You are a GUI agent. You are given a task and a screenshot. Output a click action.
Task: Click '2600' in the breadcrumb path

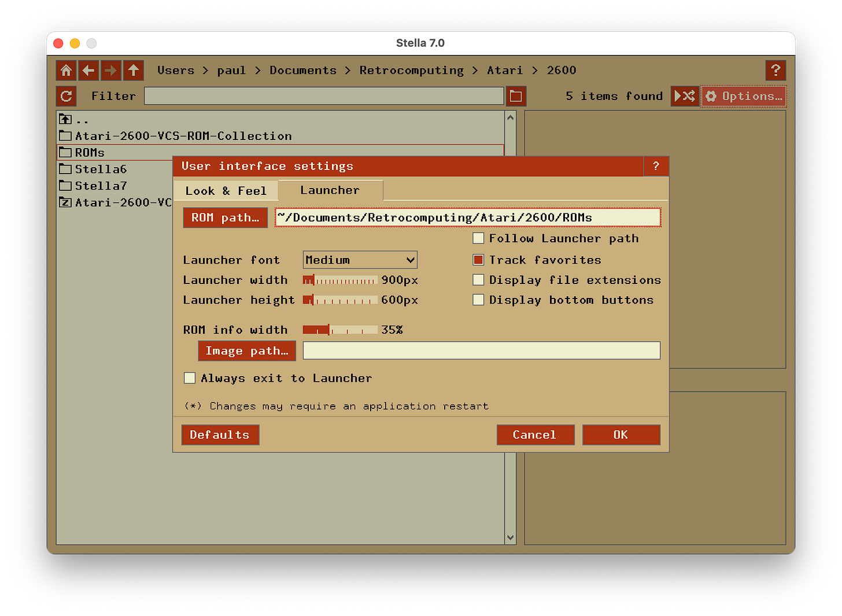(562, 71)
